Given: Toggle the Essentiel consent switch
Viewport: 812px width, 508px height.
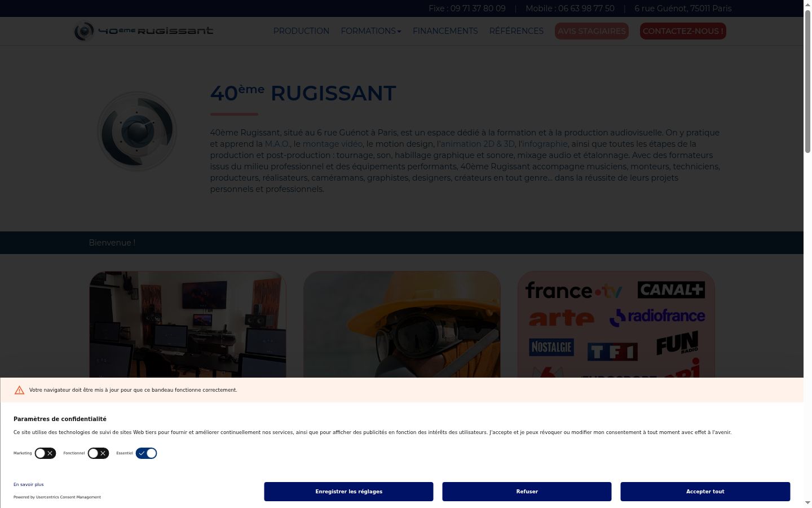Looking at the screenshot, I should tap(146, 453).
